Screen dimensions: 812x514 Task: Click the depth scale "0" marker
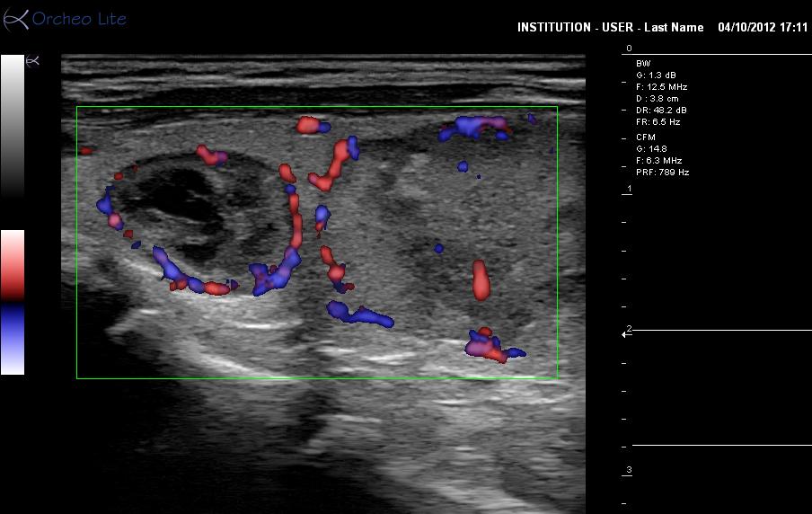[629, 49]
